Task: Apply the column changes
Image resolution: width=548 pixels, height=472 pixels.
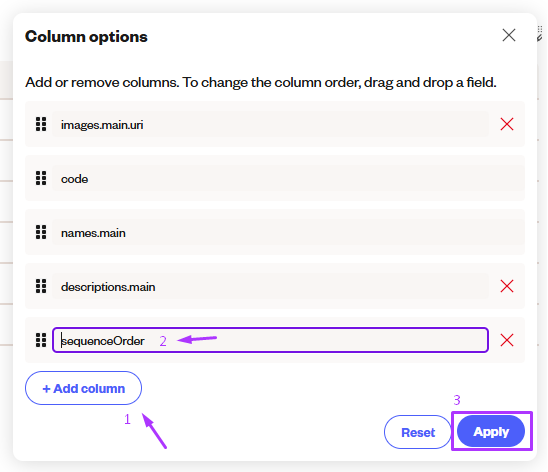Action: 491,431
